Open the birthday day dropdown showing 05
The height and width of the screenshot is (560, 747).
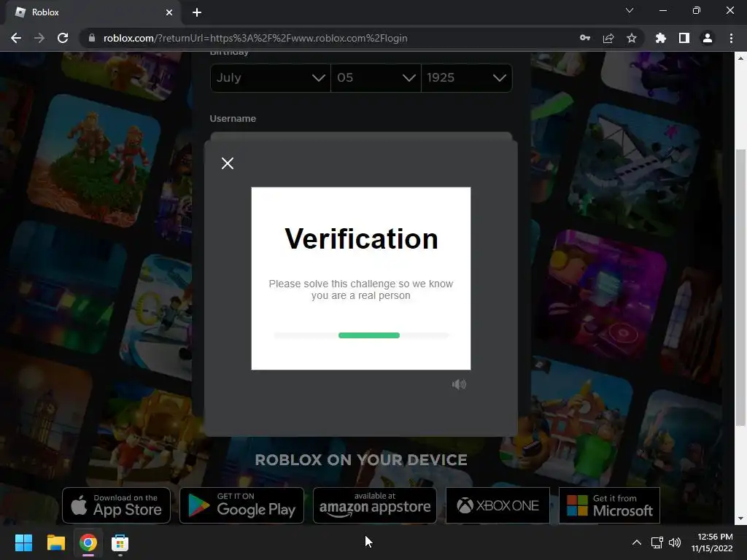pyautogui.click(x=376, y=77)
